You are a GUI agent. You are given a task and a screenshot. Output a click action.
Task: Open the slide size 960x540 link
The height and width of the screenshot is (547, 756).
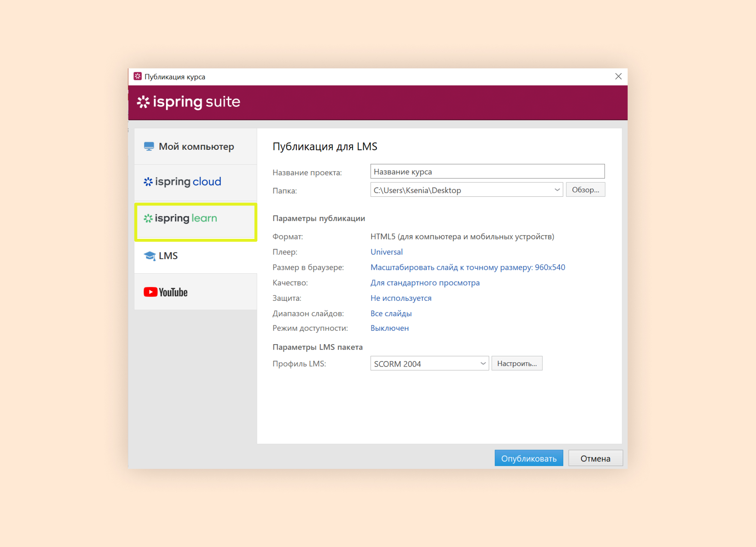[468, 267]
